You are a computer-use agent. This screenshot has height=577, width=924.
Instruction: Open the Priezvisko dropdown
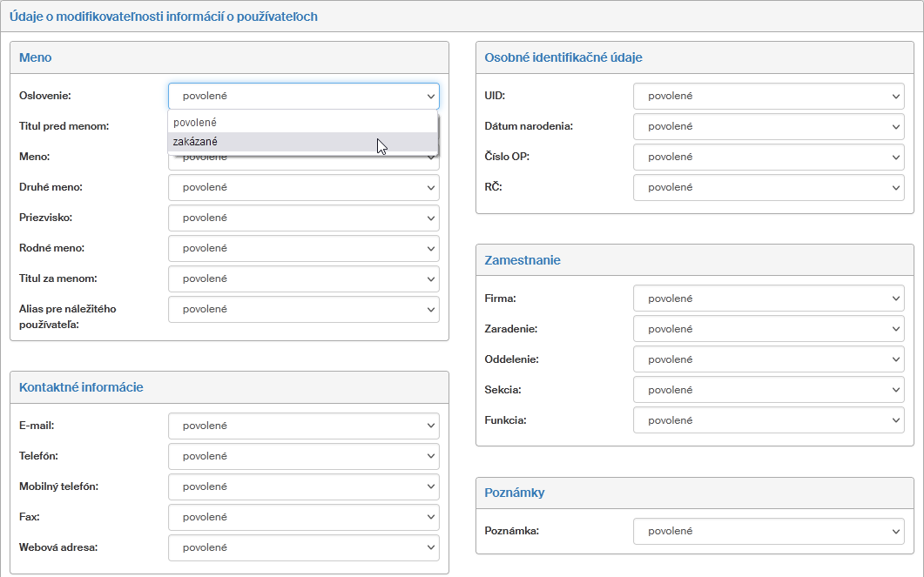(x=303, y=218)
